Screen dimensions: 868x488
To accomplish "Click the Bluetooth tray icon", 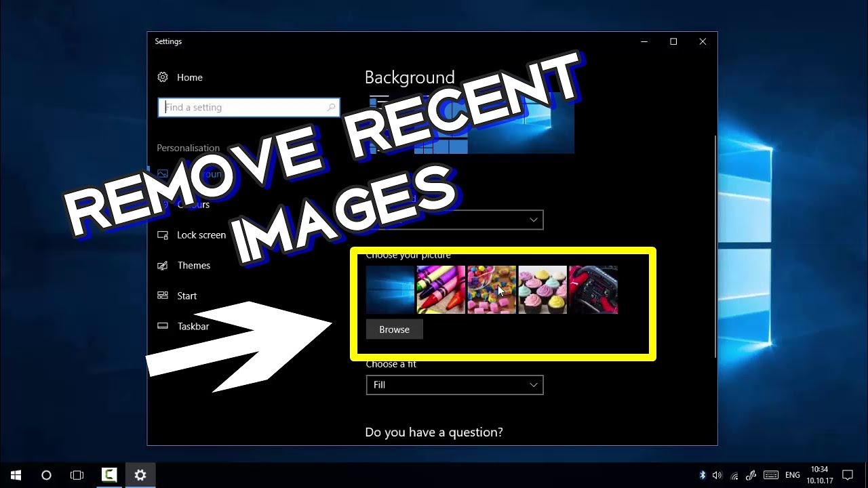I will (x=703, y=475).
